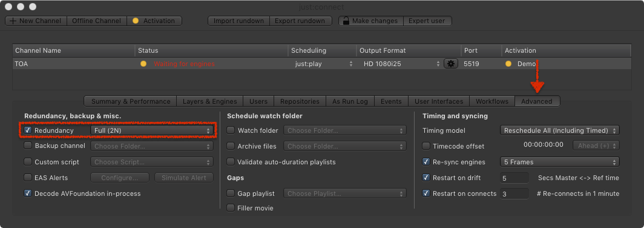Click the yellow status dot beside Waiting for engines
Image resolution: width=644 pixels, height=228 pixels.
143,64
